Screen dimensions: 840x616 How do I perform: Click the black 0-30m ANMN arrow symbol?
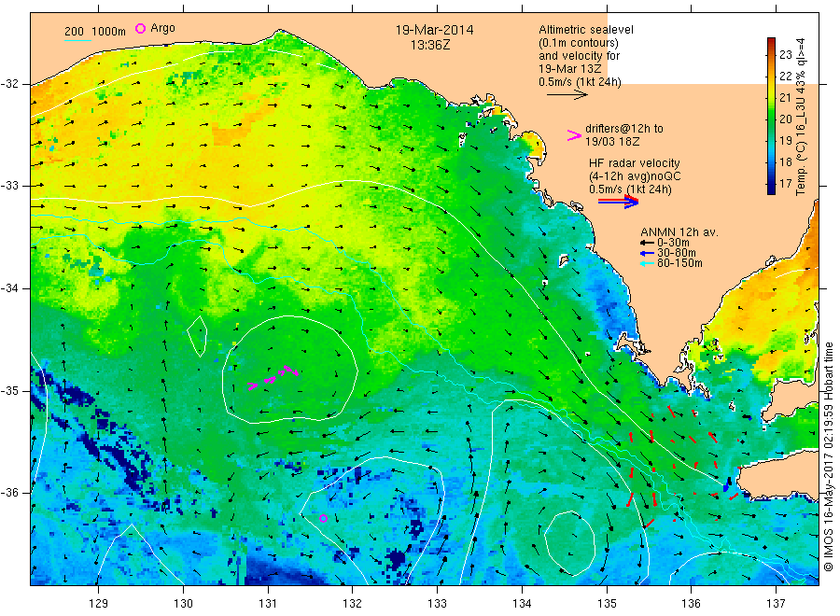pyautogui.click(x=647, y=244)
